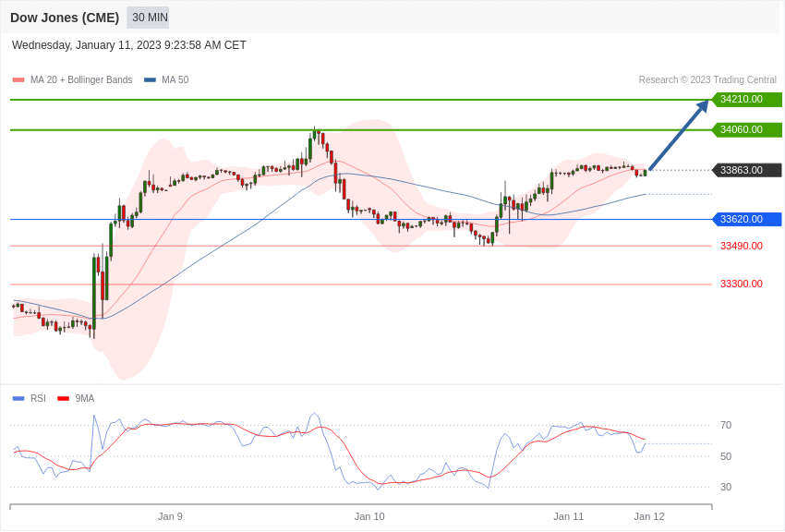Open the Research Trading Central credit link

pos(707,80)
